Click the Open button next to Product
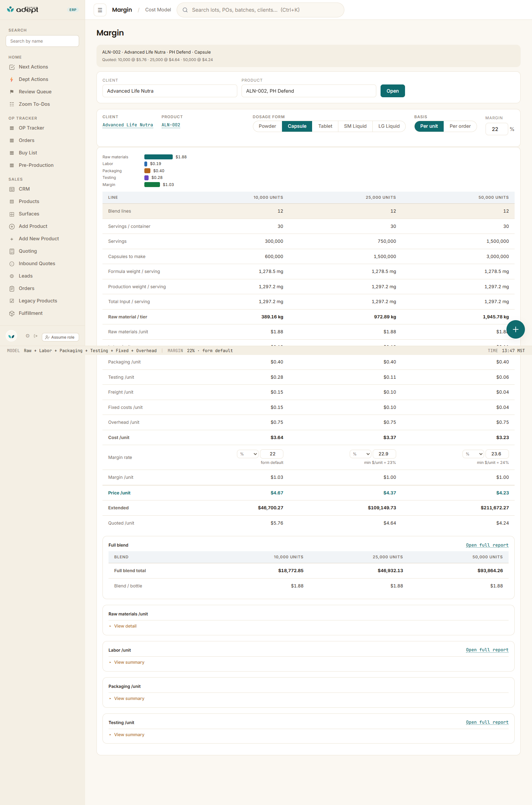The image size is (532, 805). 393,91
